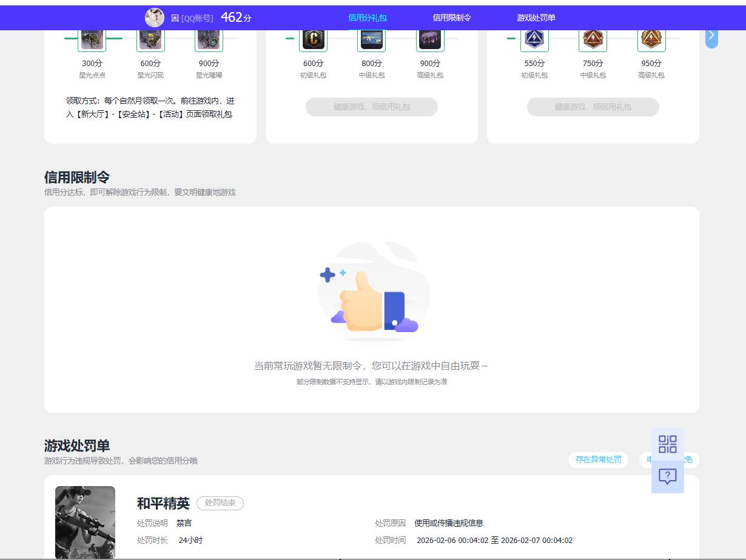746x560 pixels.
Task: Click the 健康游戏，领信用礼包 button
Action: [x=371, y=107]
